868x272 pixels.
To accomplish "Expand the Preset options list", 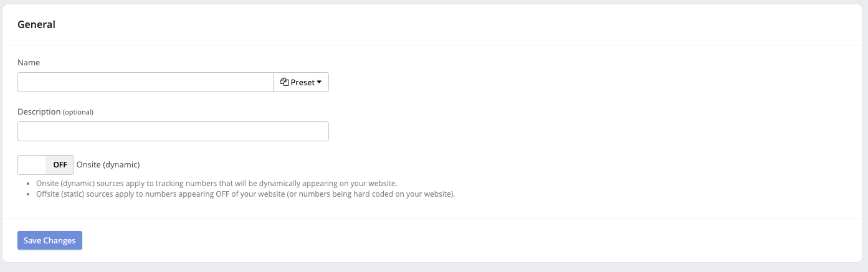I will click(x=301, y=82).
